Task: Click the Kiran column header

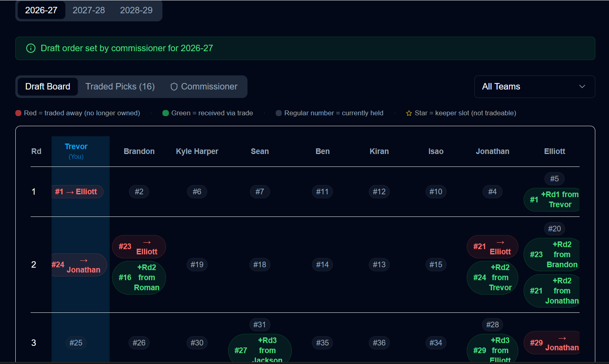Action: [x=379, y=151]
